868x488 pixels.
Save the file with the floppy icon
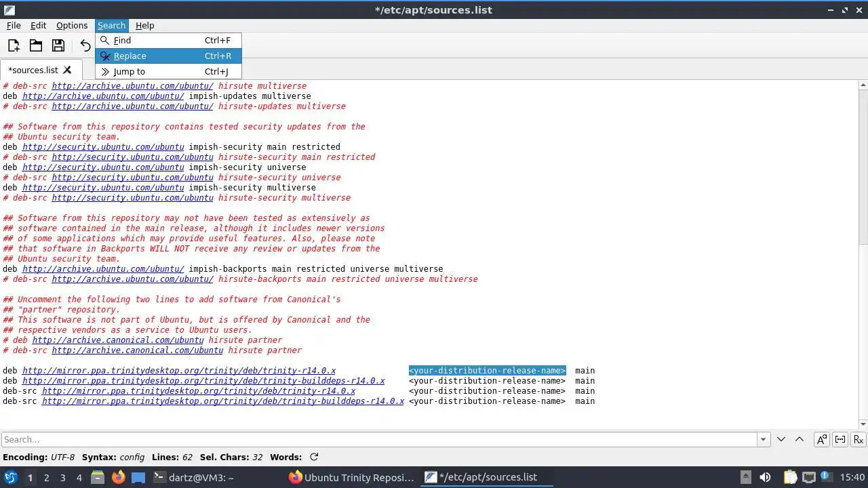(58, 45)
